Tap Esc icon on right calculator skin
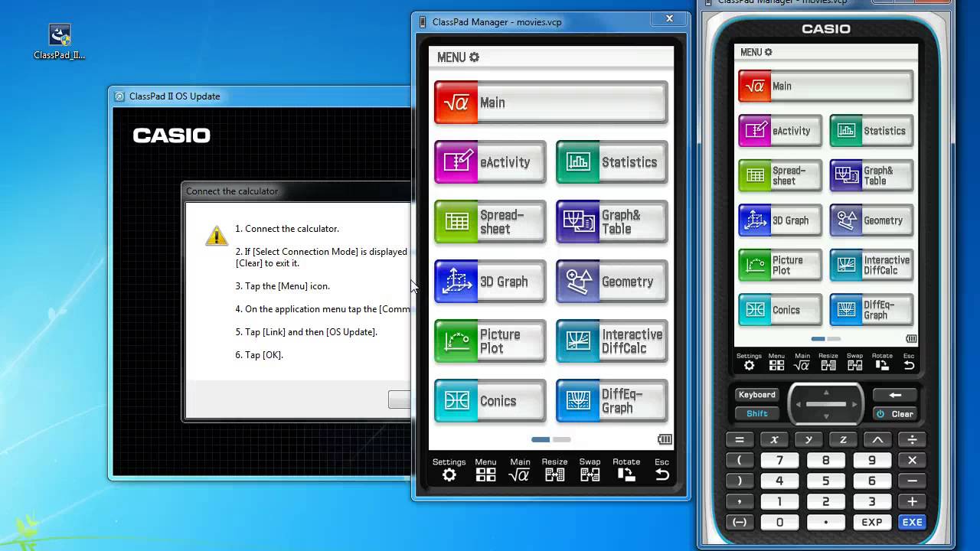Screen dimensions: 980x551 [x=909, y=362]
